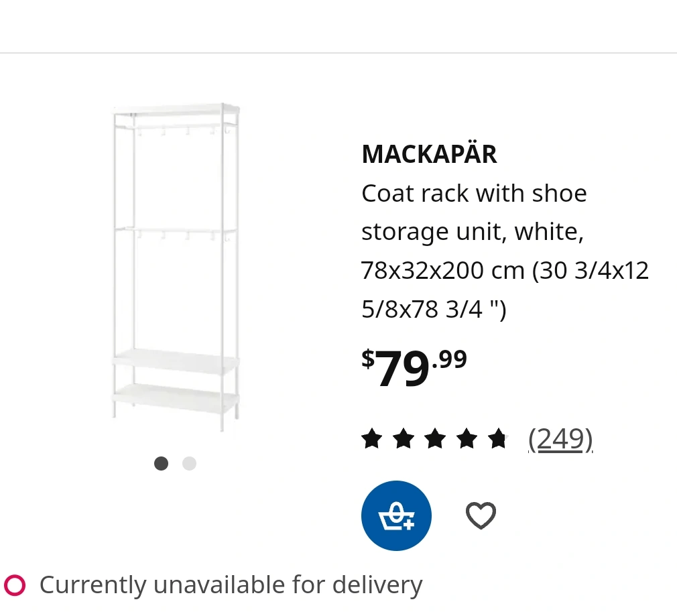
Task: Add MACKAPÄR to the shopping bag
Action: click(396, 515)
